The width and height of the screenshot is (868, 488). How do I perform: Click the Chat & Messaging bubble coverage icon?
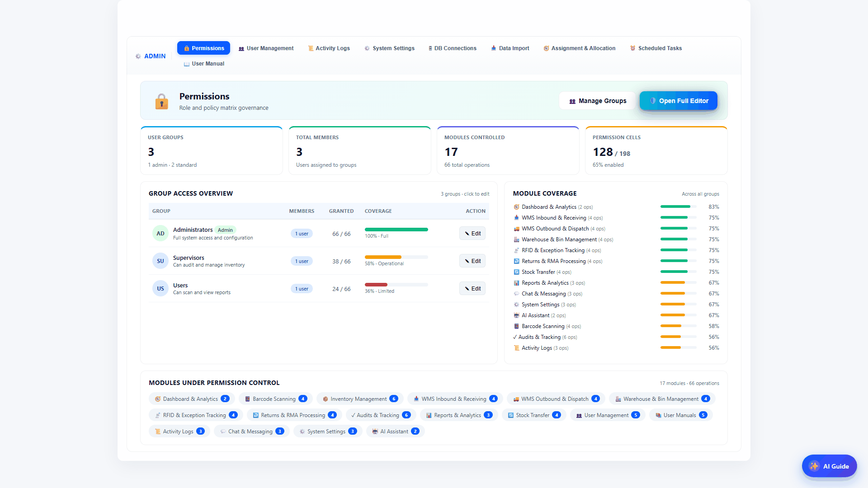pyautogui.click(x=516, y=294)
